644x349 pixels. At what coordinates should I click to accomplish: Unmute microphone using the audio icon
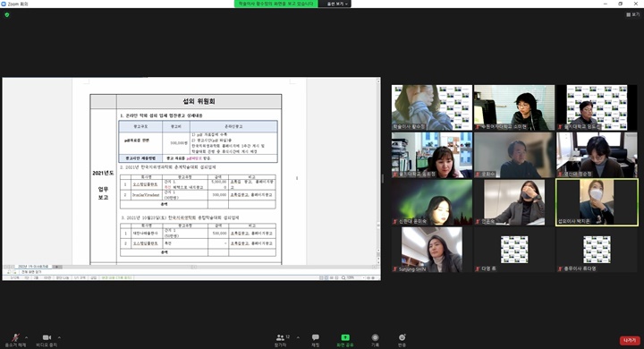15,337
